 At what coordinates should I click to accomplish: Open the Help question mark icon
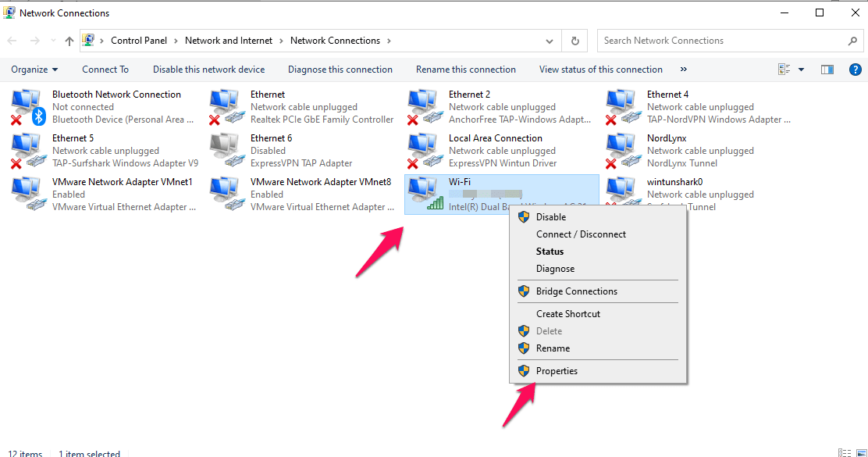tap(855, 70)
